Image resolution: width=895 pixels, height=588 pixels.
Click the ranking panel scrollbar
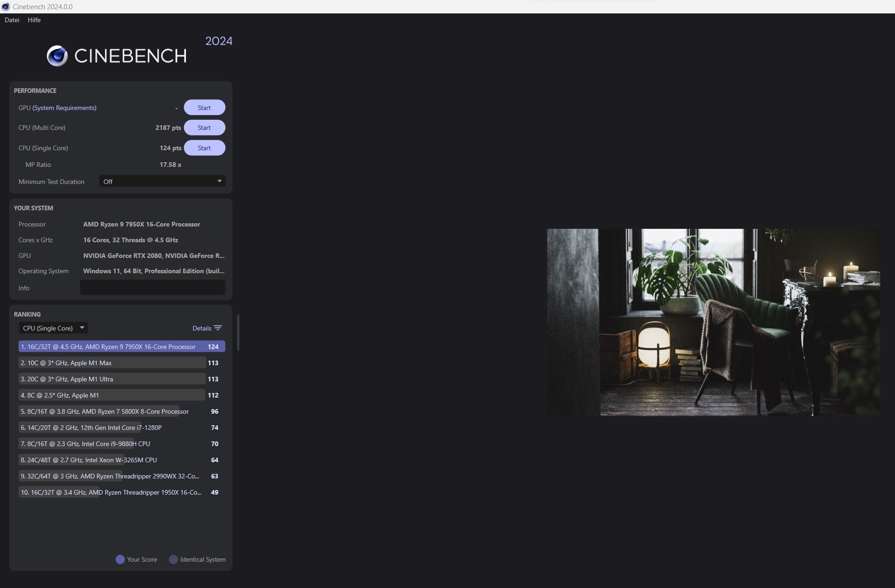tap(238, 333)
